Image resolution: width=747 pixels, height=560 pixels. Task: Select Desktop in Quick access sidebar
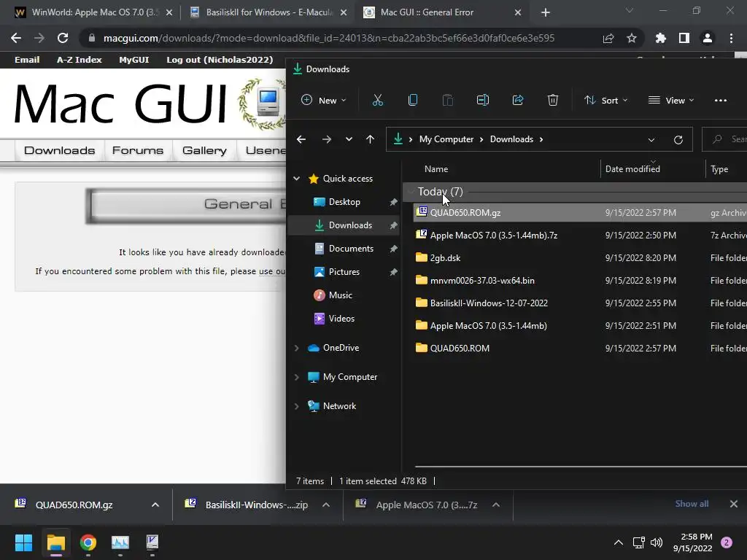coord(343,202)
